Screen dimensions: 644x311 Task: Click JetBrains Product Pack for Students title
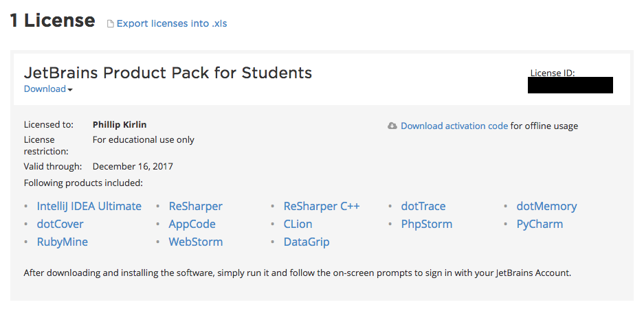[168, 73]
